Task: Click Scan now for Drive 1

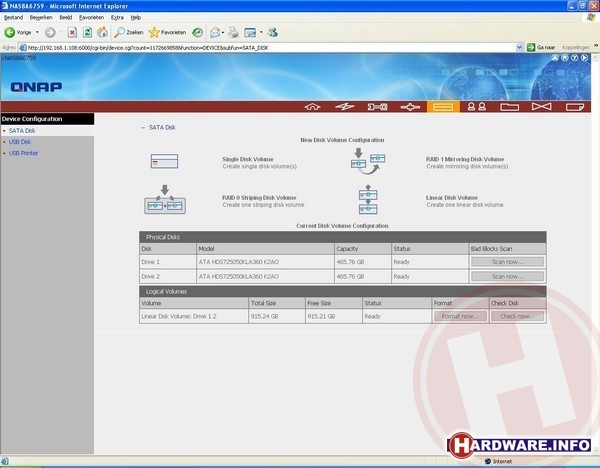Action: coord(507,262)
